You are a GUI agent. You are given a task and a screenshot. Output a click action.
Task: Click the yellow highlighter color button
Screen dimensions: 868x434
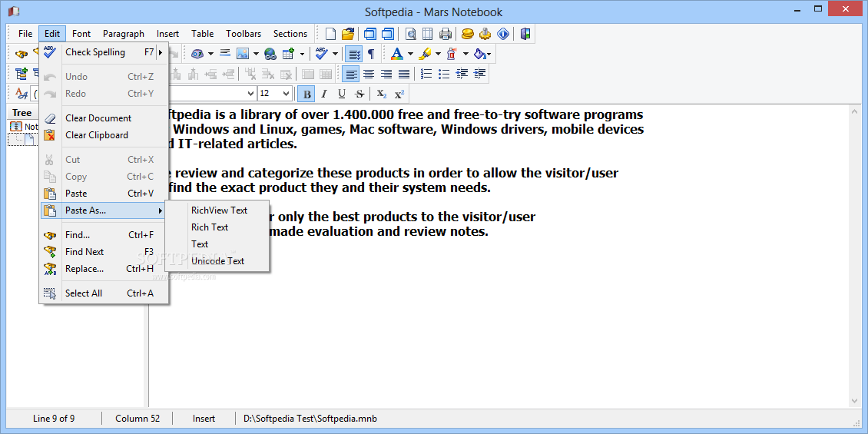[425, 54]
